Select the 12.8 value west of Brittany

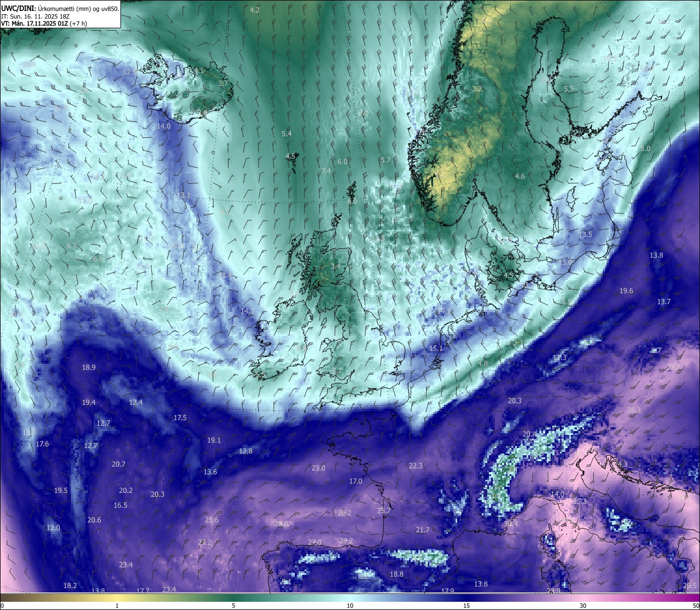click(x=246, y=451)
